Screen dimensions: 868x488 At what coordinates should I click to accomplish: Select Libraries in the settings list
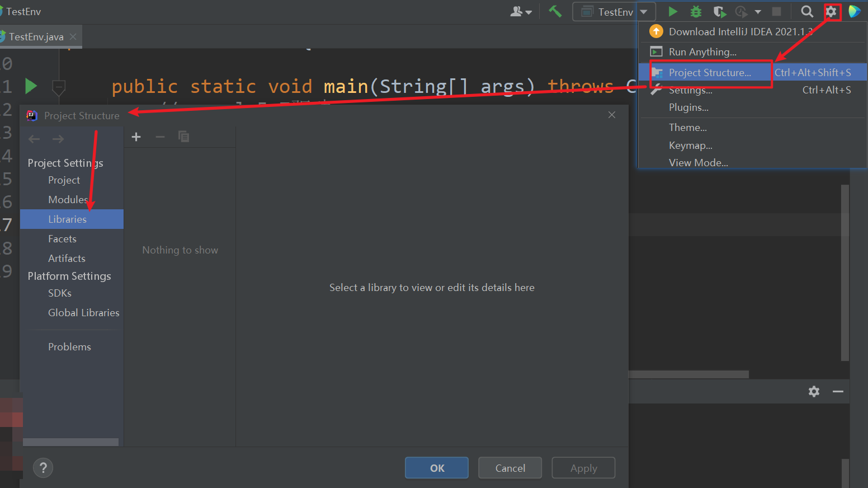[x=72, y=219]
